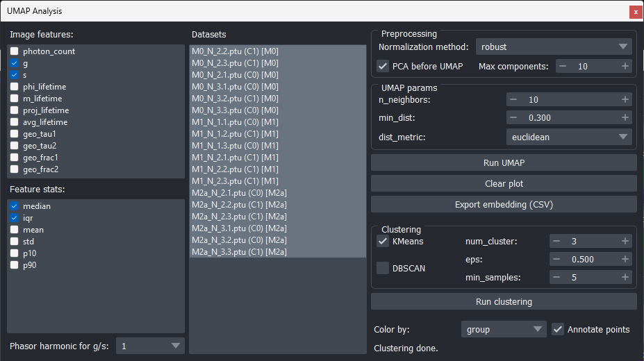The image size is (644, 361).
Task: Increase n_neighbors with plus button
Action: [625, 100]
